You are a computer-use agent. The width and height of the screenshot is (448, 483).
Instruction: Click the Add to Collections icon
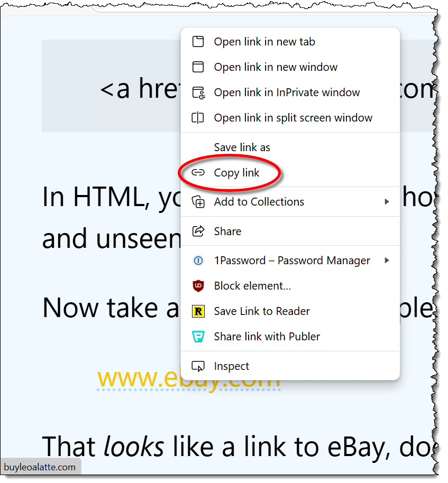tap(198, 202)
